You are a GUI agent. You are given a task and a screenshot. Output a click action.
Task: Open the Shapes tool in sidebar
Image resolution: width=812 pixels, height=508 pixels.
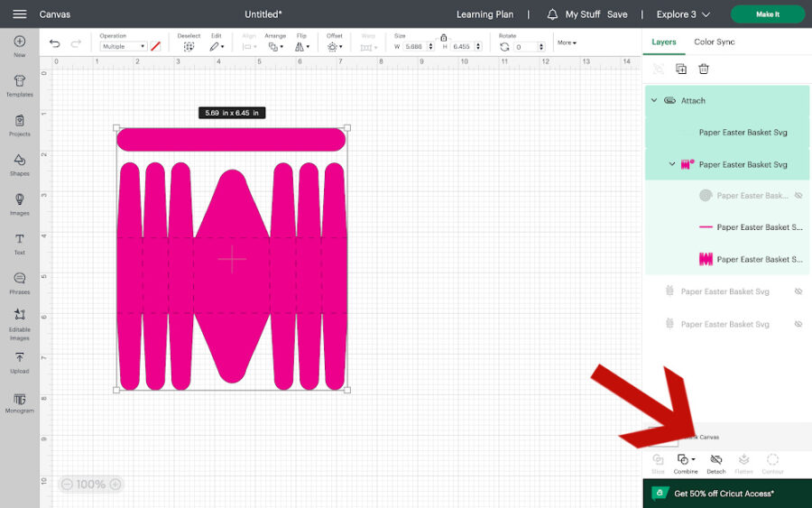pyautogui.click(x=19, y=164)
